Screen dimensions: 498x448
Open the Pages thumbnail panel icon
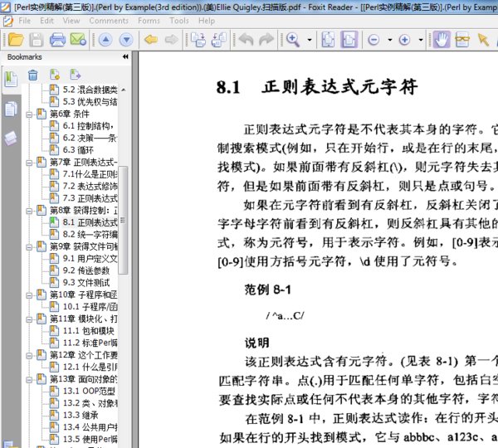click(x=11, y=110)
